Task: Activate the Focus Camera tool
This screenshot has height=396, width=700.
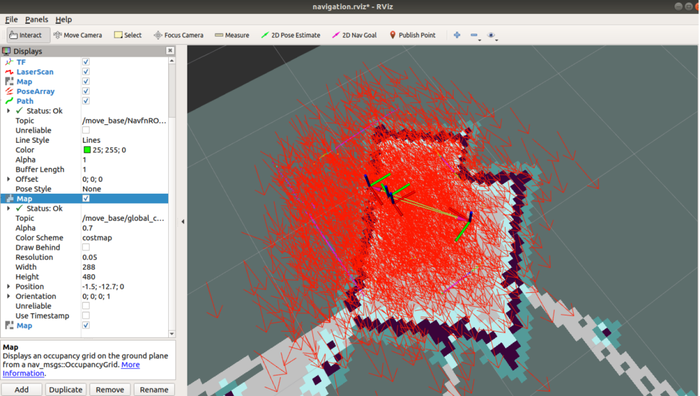Action: pos(179,35)
